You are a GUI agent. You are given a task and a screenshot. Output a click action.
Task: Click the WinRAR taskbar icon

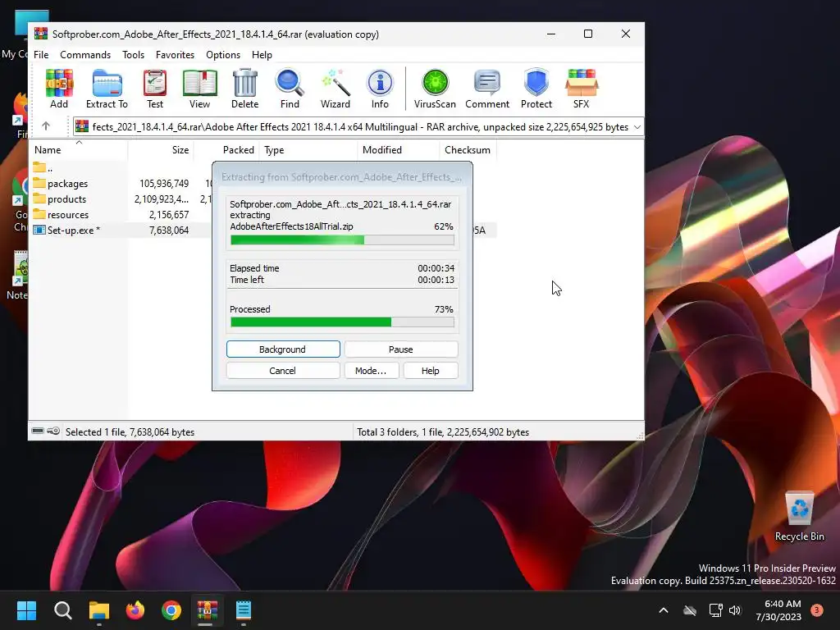[208, 610]
